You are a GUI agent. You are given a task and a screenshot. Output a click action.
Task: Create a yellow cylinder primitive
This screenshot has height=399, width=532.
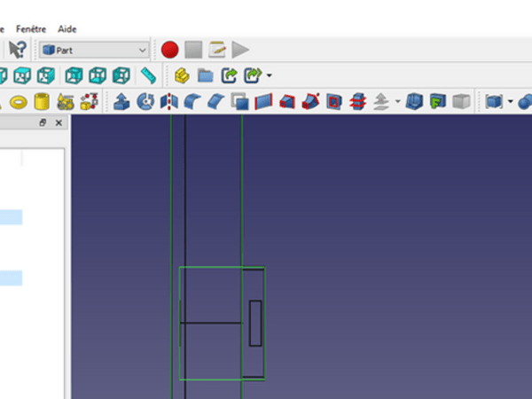pos(42,102)
